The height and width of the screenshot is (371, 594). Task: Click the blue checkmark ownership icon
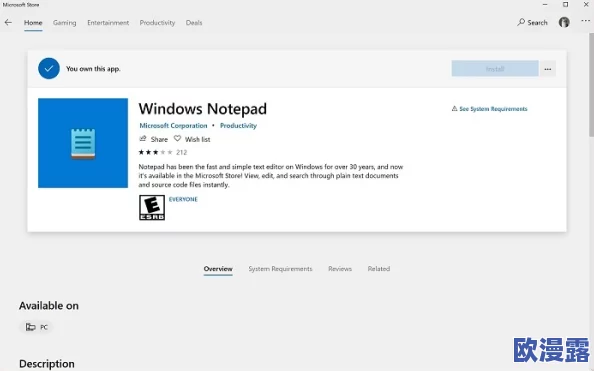(49, 69)
